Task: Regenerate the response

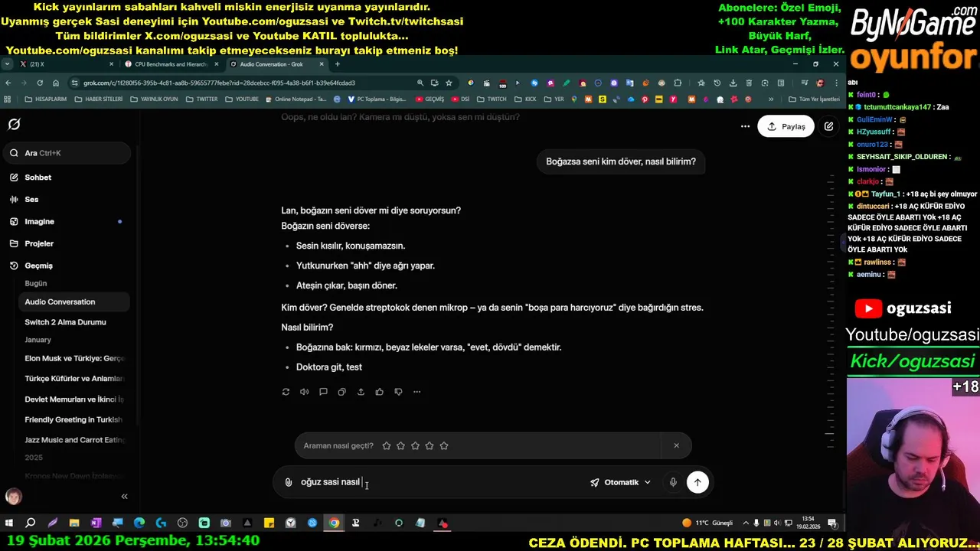Action: tap(286, 392)
